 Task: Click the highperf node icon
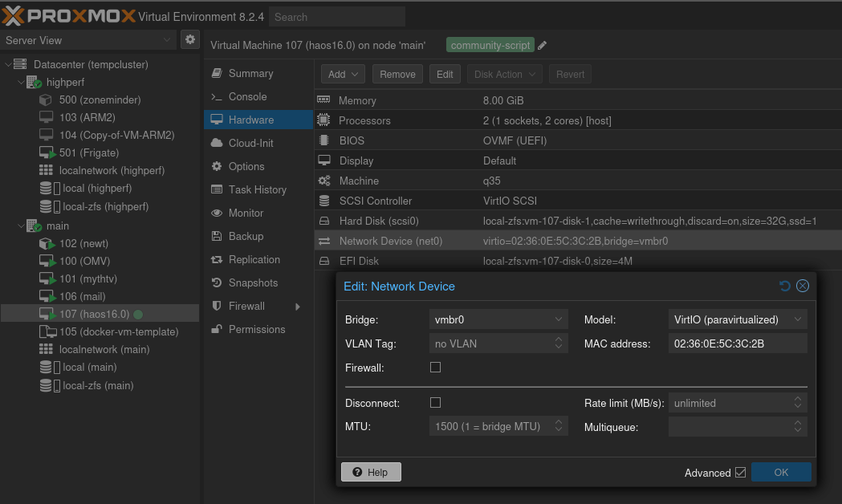click(x=34, y=82)
